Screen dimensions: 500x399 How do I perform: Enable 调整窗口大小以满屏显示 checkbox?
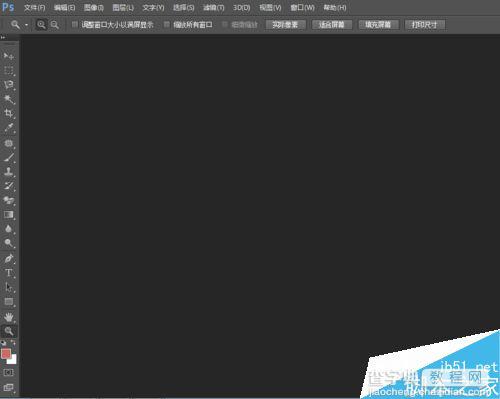tap(75, 24)
